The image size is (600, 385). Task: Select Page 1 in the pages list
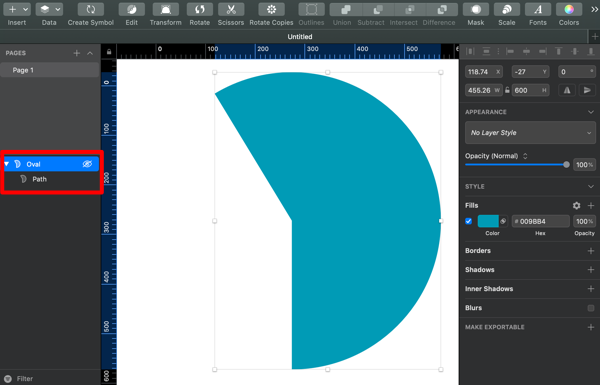[50, 70]
